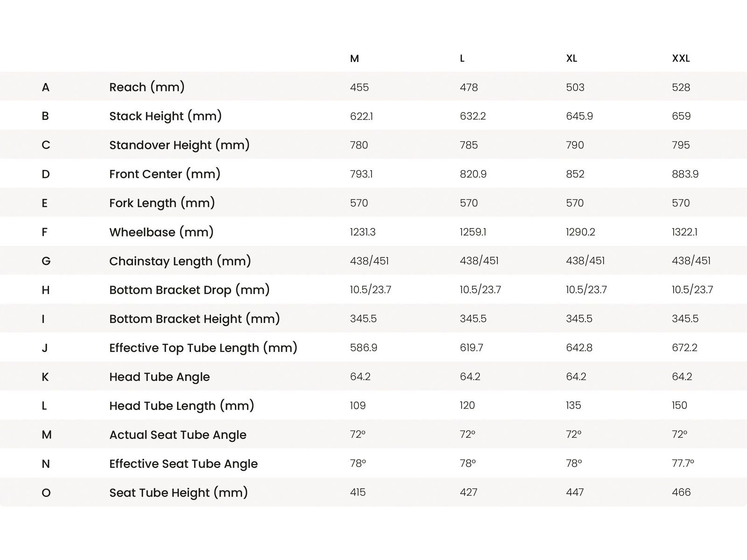Click the L size column header
The height and width of the screenshot is (560, 747).
(462, 59)
